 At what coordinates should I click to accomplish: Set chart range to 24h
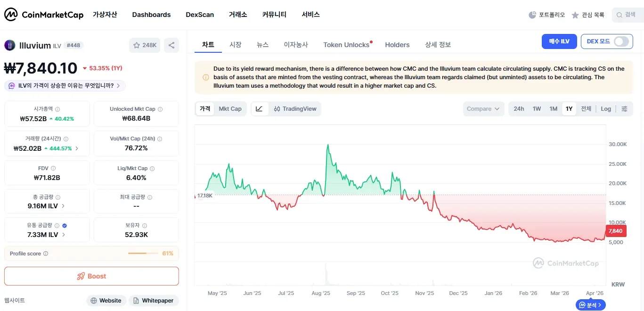pos(519,109)
